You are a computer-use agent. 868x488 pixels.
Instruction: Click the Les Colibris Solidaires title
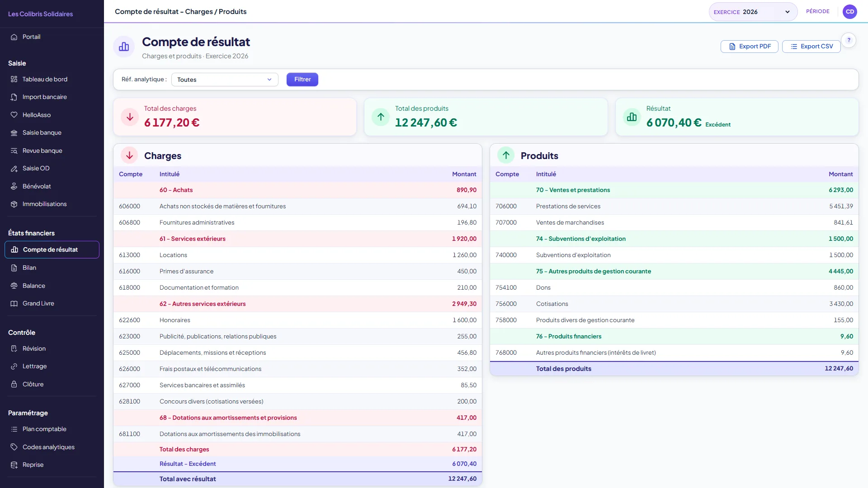(40, 14)
